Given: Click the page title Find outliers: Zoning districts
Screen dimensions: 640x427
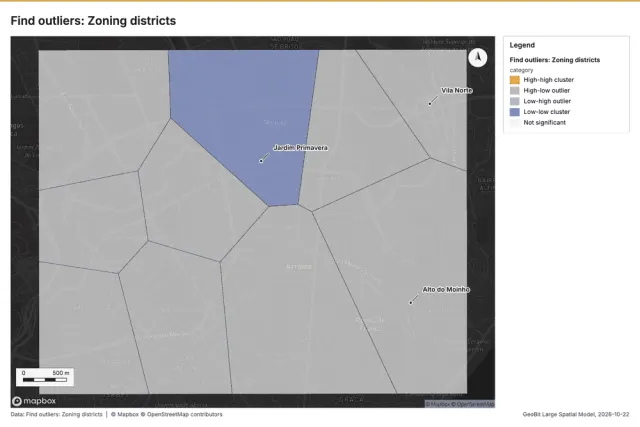Looking at the screenshot, I should [93, 21].
